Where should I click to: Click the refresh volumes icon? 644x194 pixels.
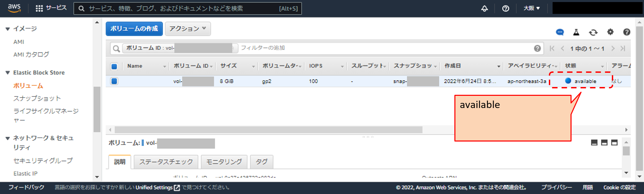tap(593, 32)
